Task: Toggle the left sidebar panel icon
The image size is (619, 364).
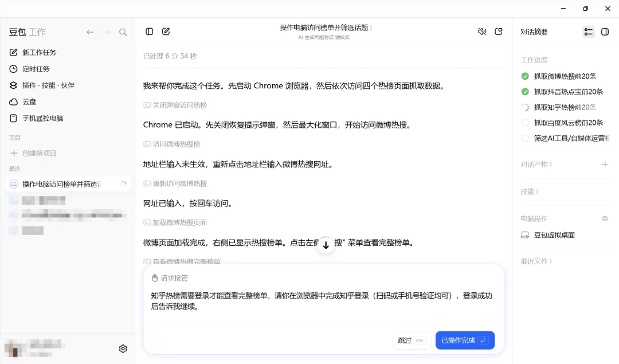Action: pos(149,32)
